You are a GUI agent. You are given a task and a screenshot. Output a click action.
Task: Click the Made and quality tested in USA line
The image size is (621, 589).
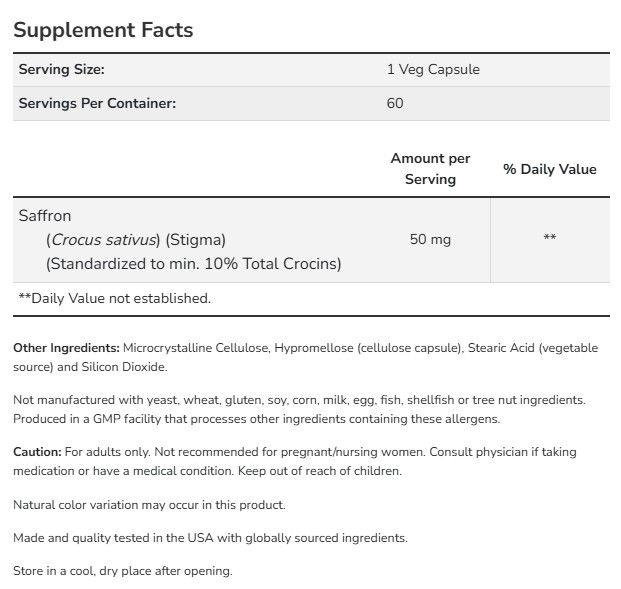point(210,538)
